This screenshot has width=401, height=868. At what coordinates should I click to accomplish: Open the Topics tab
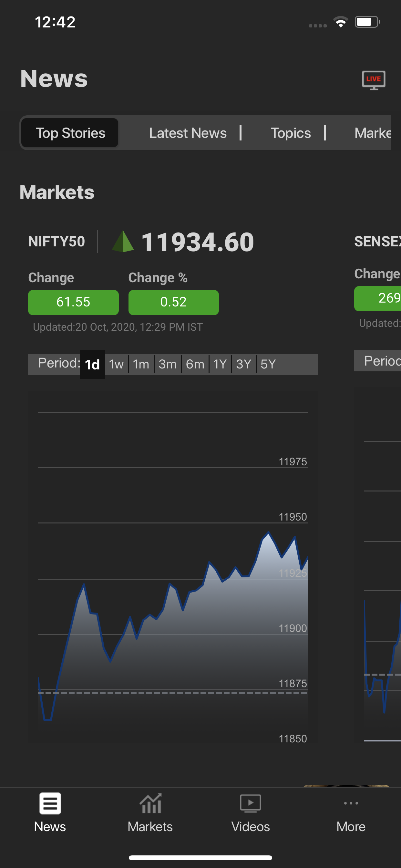(291, 133)
